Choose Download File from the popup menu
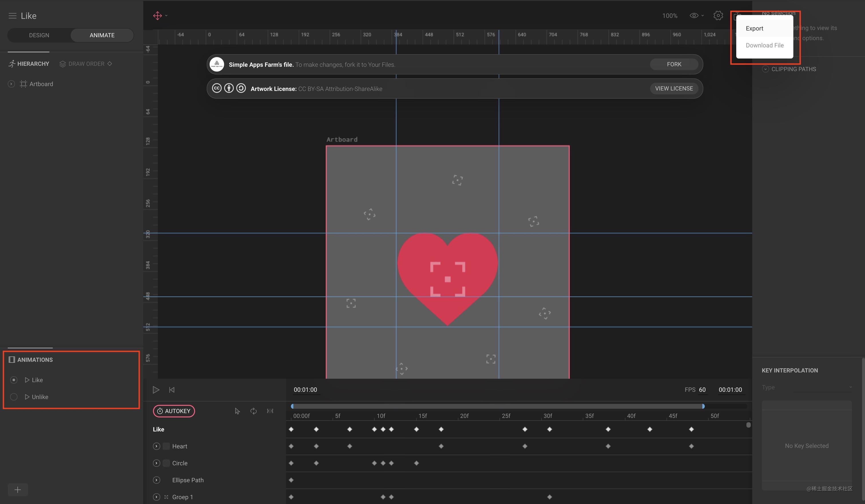 pos(764,45)
